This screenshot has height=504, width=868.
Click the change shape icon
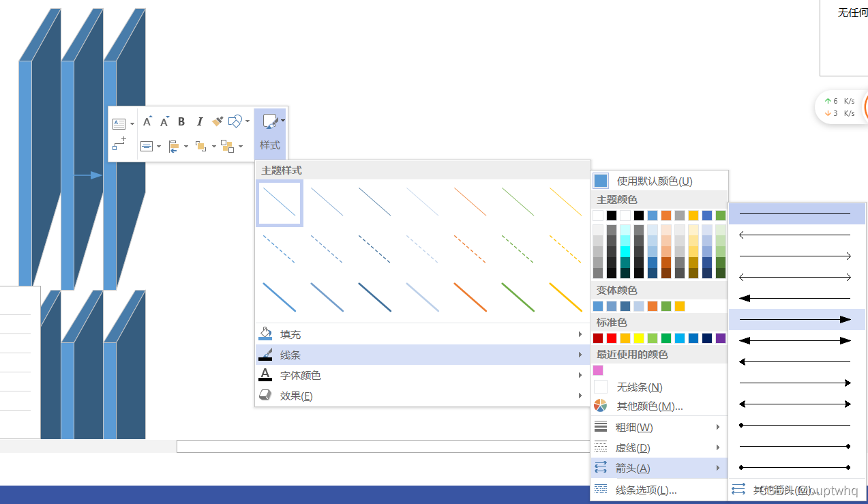click(x=235, y=121)
